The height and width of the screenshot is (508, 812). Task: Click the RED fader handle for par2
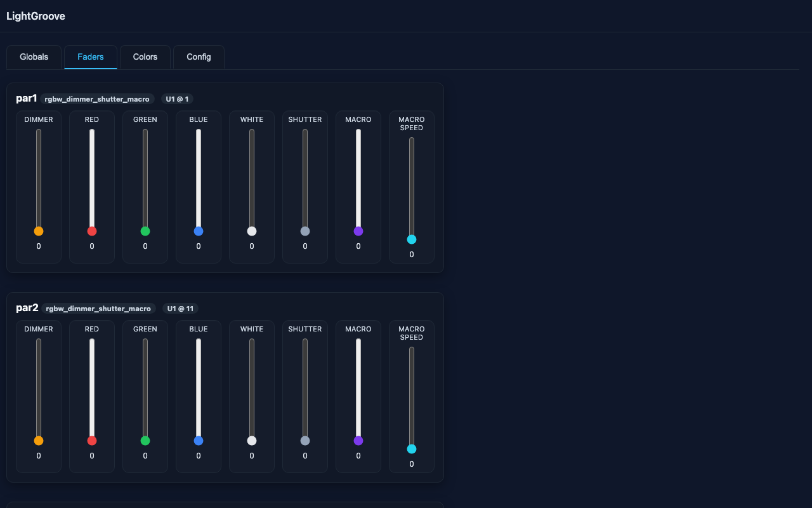tap(92, 440)
